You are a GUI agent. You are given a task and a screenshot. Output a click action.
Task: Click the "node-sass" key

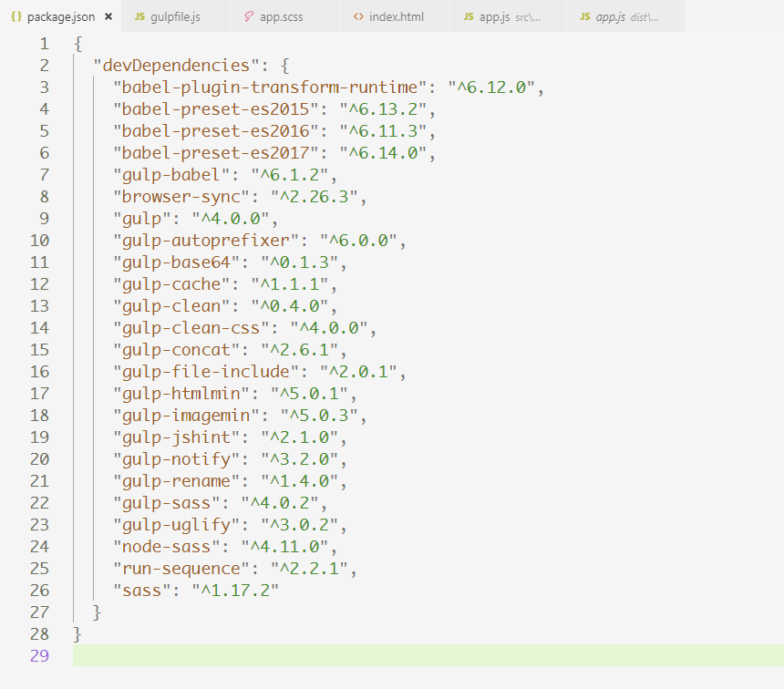pyautogui.click(x=167, y=547)
